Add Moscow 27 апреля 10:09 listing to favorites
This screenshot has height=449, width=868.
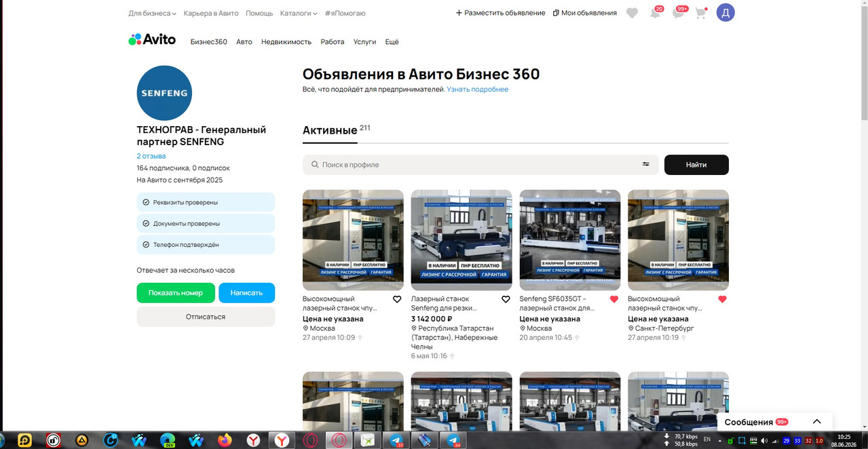pyautogui.click(x=397, y=299)
